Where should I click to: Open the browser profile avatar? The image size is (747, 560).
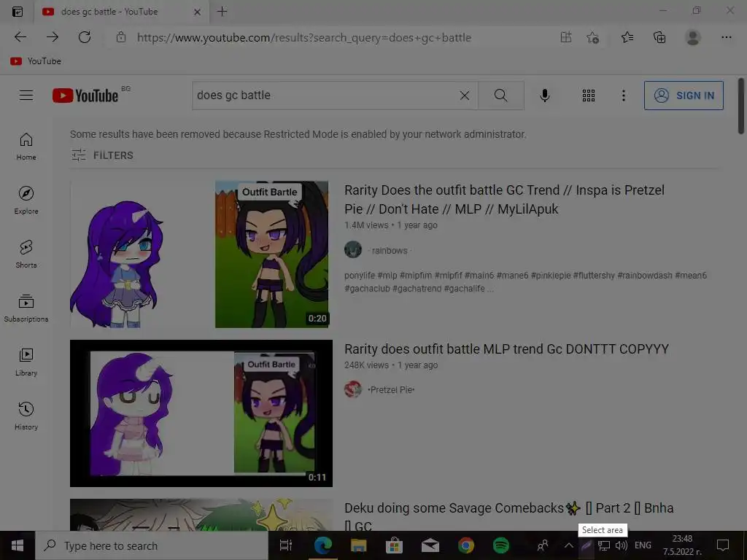693,37
